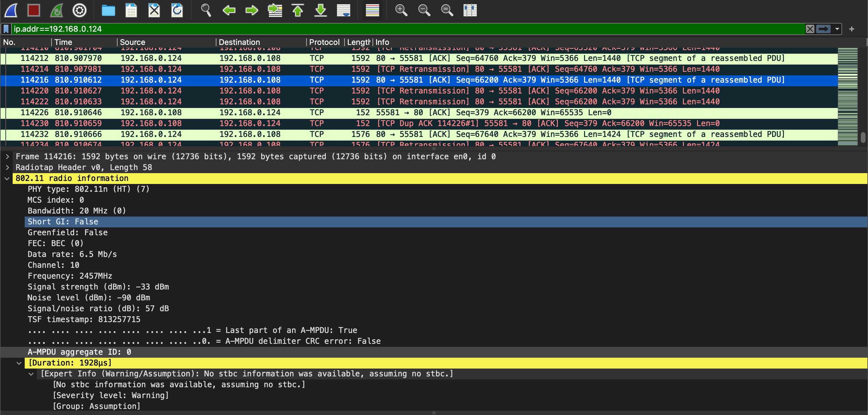Screen dimensions: 868x415
Task: Select Data rate 6.5 Mb/s field
Action: coord(446,254)
